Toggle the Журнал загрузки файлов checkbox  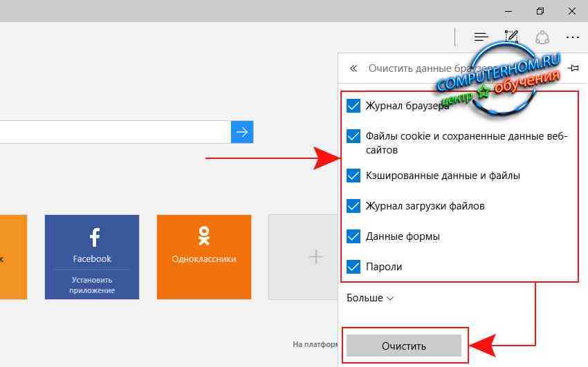[353, 206]
